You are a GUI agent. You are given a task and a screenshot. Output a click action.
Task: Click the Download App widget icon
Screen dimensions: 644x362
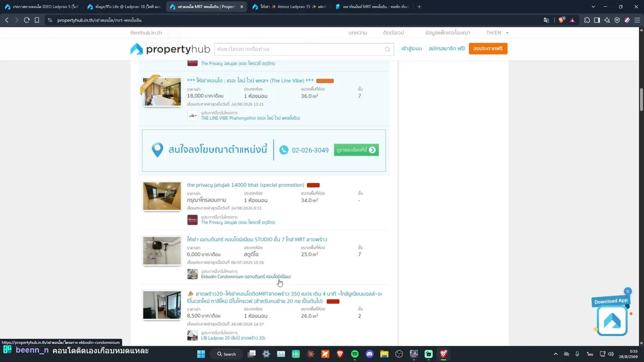(612, 320)
